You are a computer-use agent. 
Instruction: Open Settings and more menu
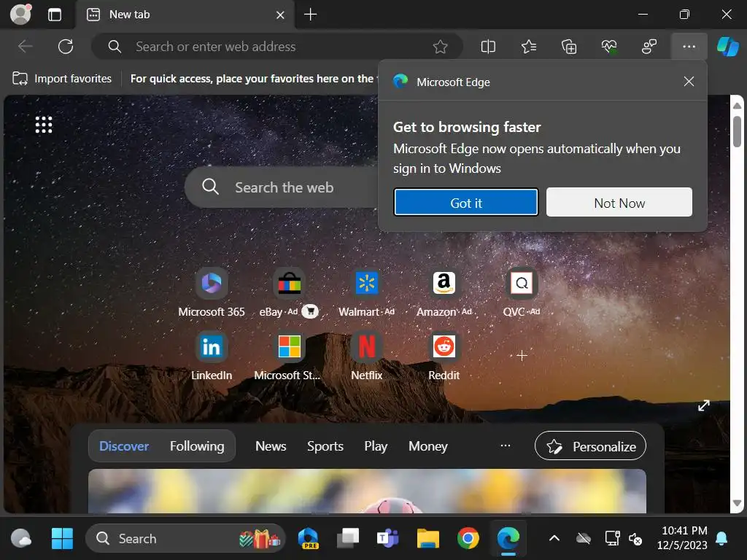689,47
